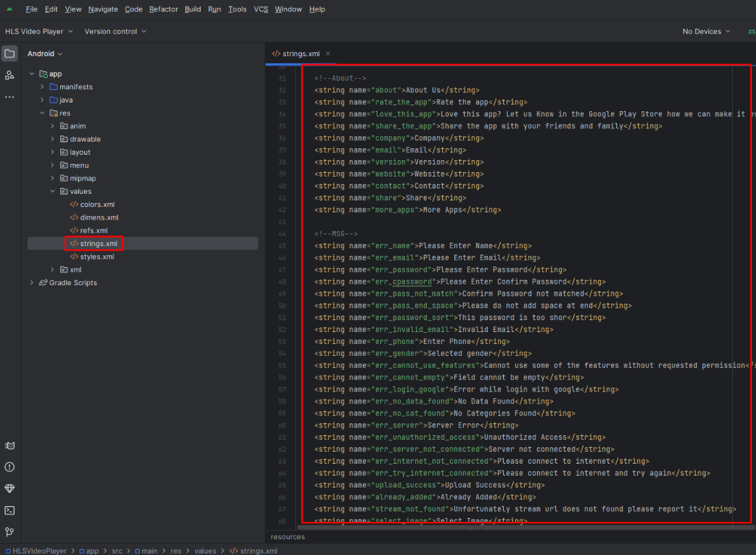Collapse the app module node

pyautogui.click(x=32, y=73)
